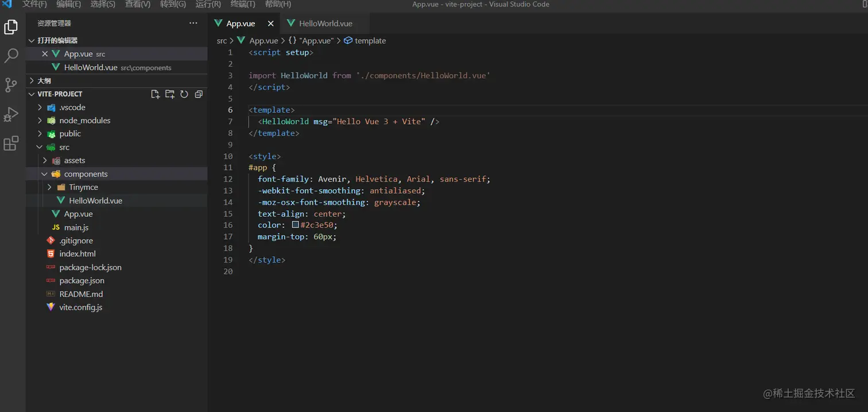Expand the assets folder
This screenshot has height=412, width=868.
click(x=45, y=161)
